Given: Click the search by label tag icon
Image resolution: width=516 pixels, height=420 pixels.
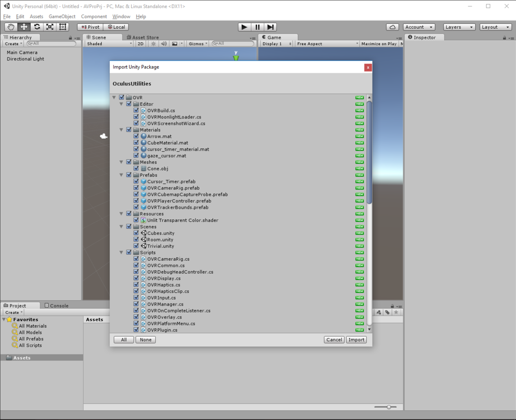Looking at the screenshot, I should (388, 313).
